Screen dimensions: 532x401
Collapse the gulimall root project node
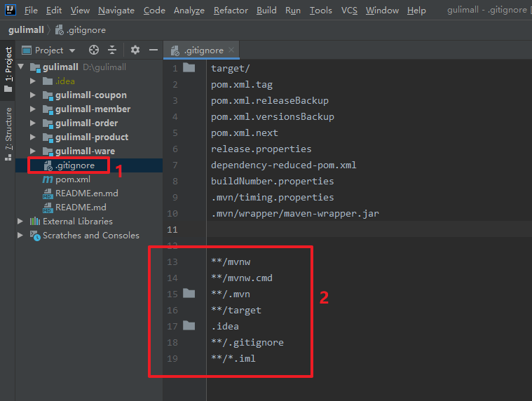(21, 67)
